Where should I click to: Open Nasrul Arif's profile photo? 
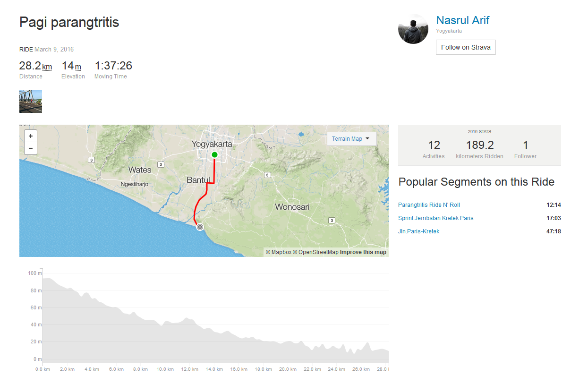click(x=413, y=29)
